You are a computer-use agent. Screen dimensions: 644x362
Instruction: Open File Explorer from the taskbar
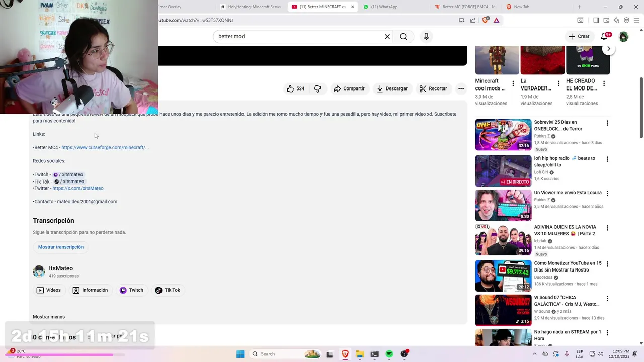(x=360, y=354)
